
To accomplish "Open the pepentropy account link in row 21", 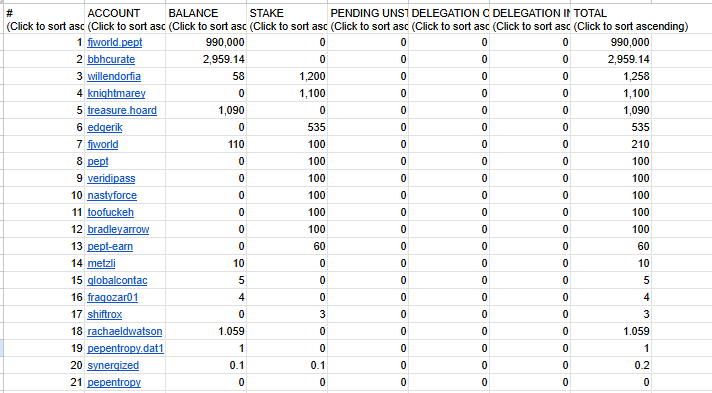I will [x=114, y=383].
